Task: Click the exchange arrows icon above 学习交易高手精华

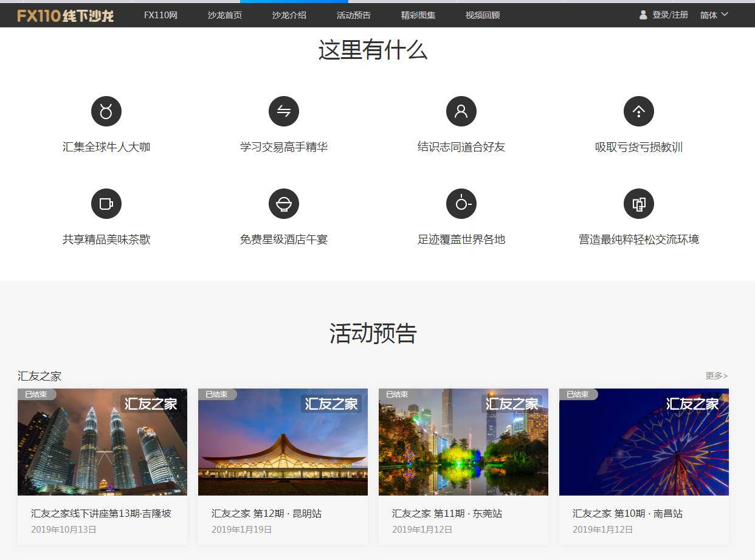Action: coord(284,111)
